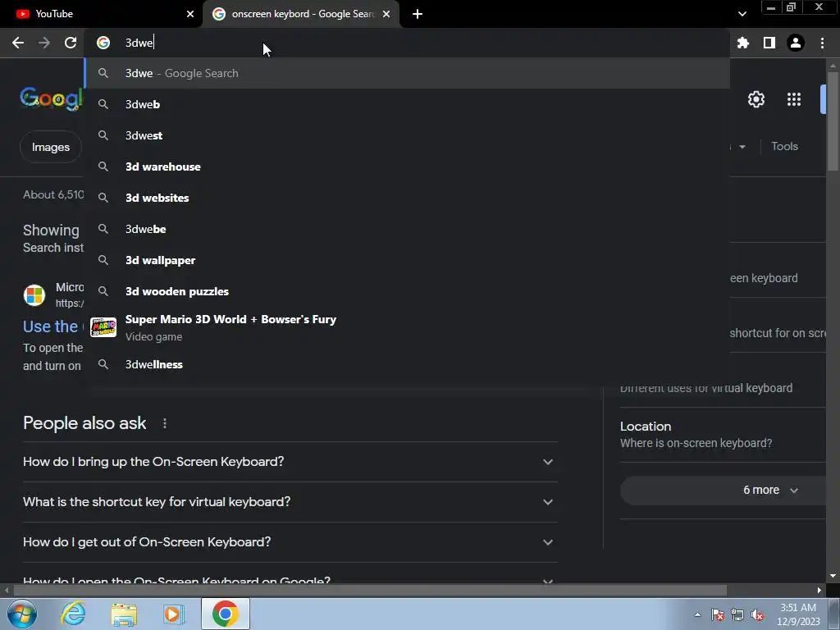Select the onscreen keybord Google Search tab
The width and height of the screenshot is (840, 630).
pos(301,14)
